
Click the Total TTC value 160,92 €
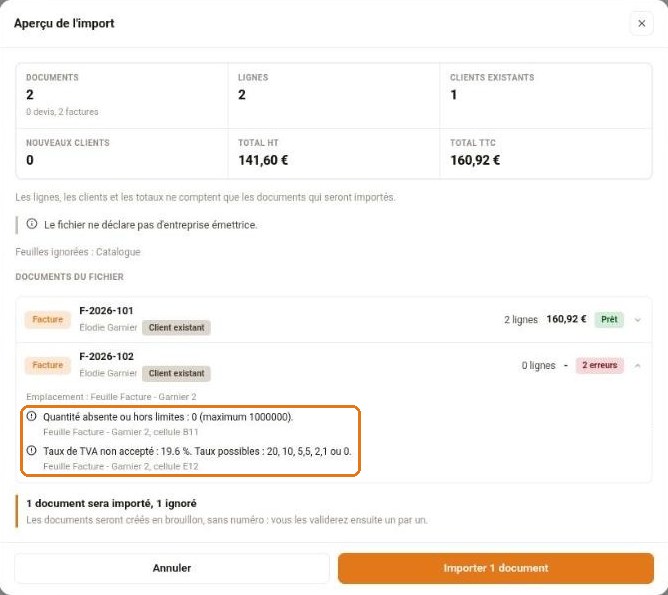(x=475, y=160)
